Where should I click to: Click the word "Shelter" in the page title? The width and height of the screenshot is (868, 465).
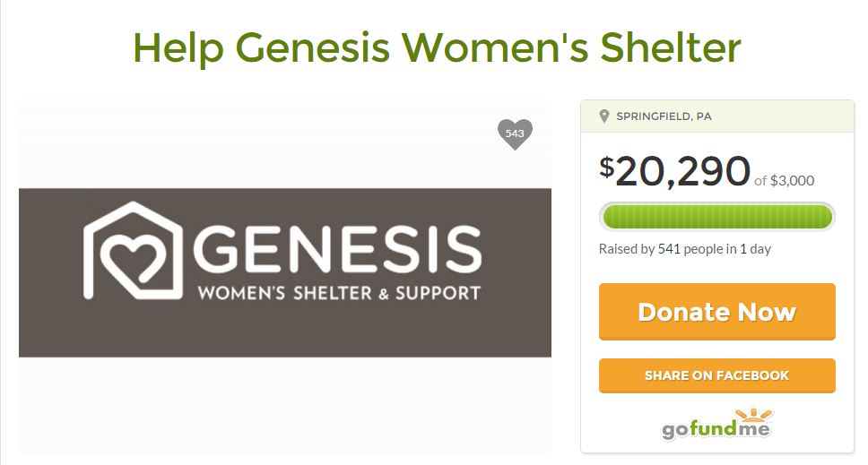click(673, 47)
